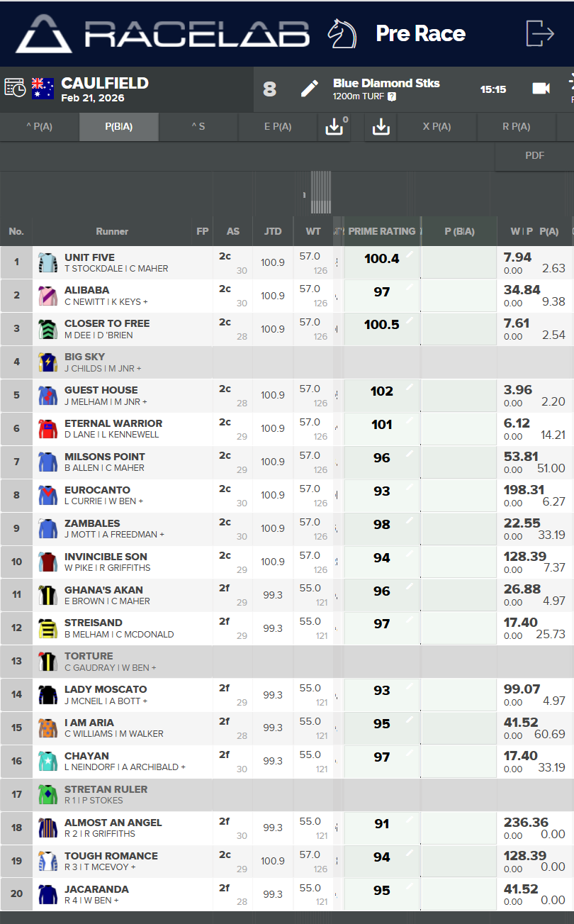Select the Eternal Warrior runner name

click(113, 423)
